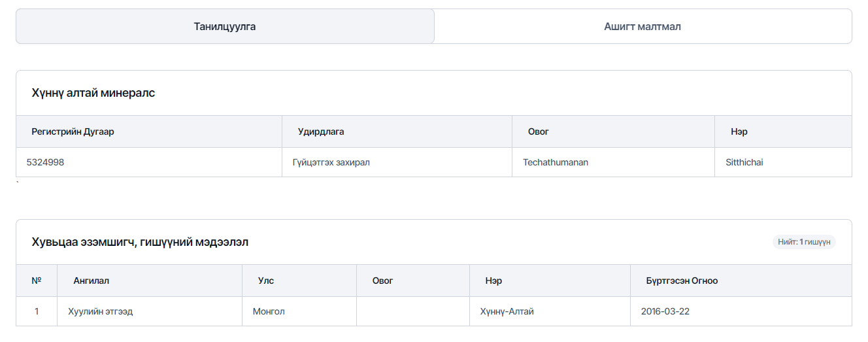
Task: Click the Удирдлага column header
Action: (x=397, y=131)
